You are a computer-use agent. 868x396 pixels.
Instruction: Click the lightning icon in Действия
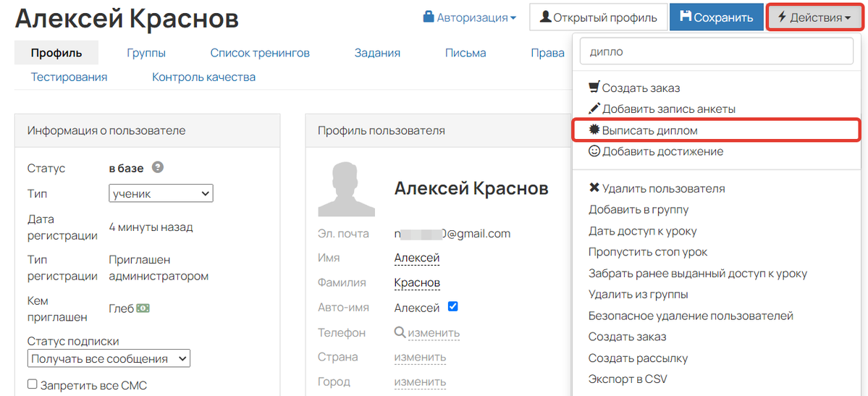click(x=782, y=17)
